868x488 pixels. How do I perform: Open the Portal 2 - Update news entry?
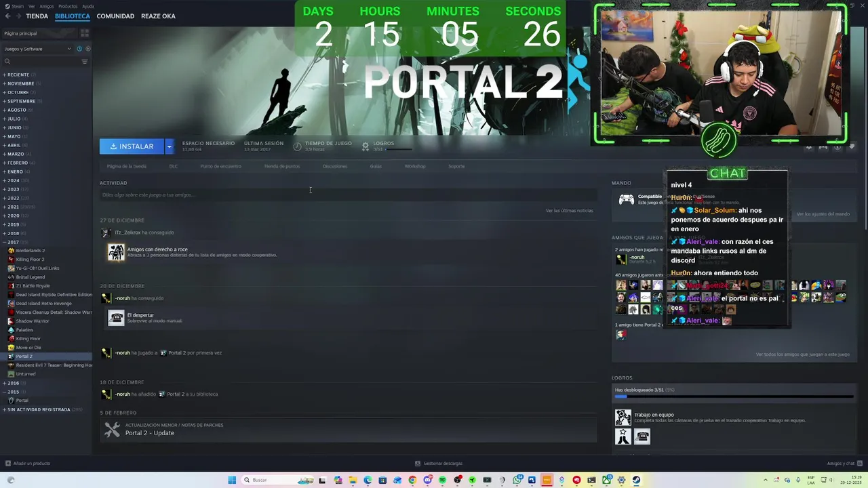tap(349, 429)
